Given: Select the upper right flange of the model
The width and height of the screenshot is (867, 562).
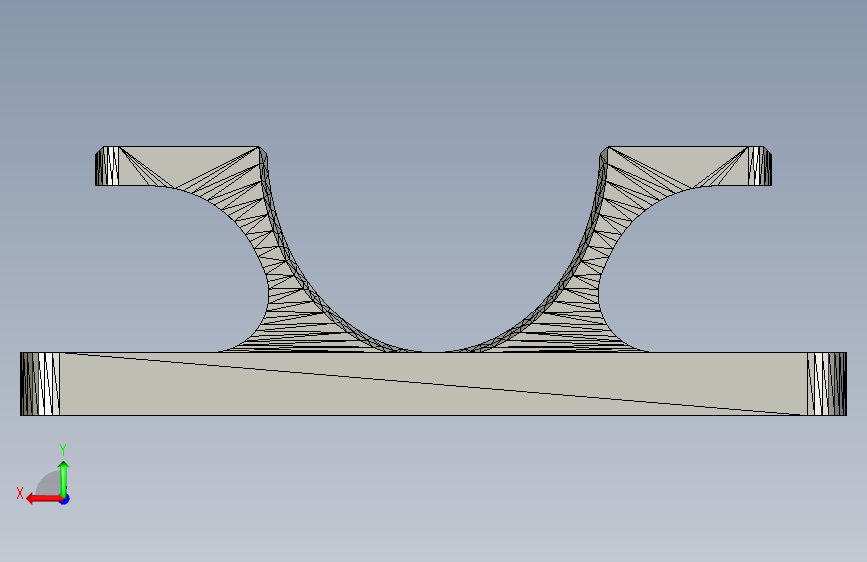Looking at the screenshot, I should 686,165.
